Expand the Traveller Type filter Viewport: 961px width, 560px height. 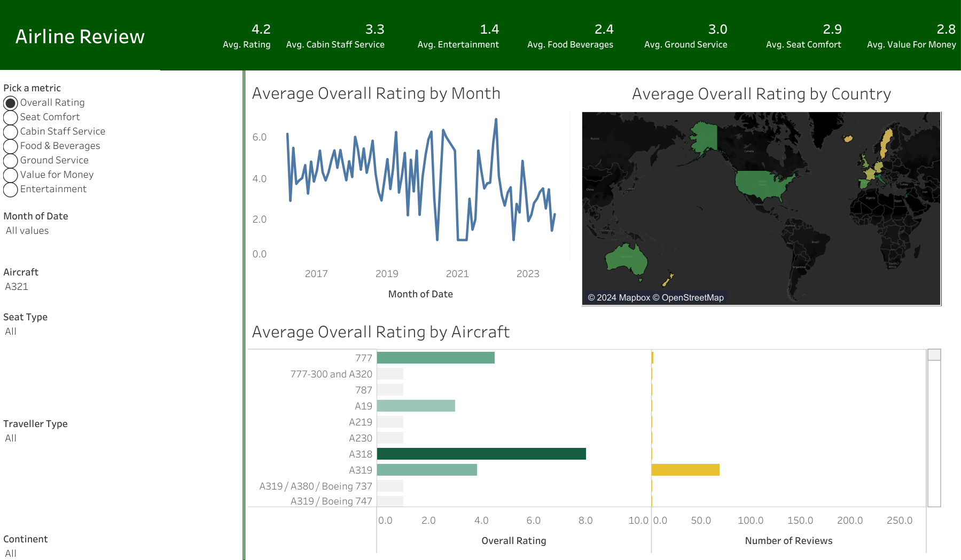tap(11, 438)
